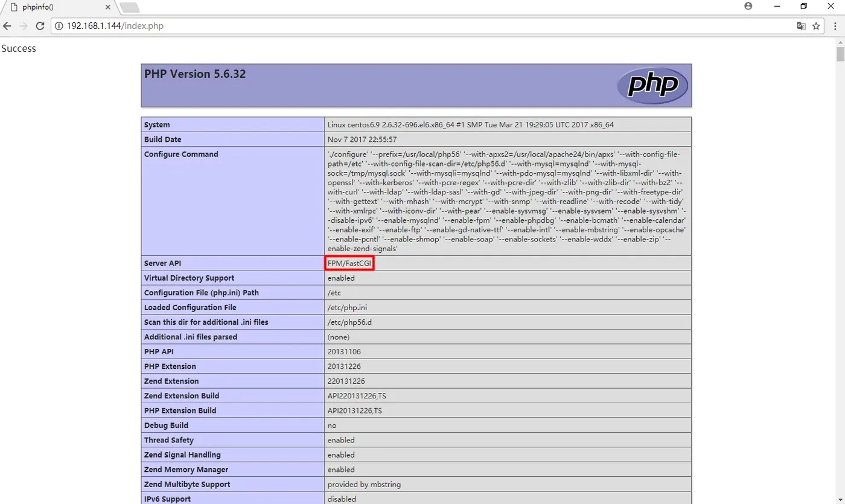Click "20131226" in the PHP Extension row
The image size is (845, 504).
pyautogui.click(x=344, y=366)
